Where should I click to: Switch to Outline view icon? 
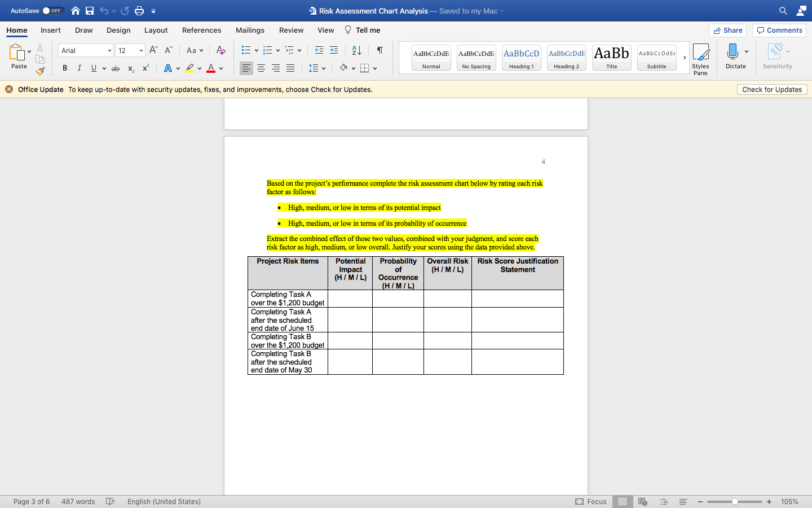tap(663, 501)
